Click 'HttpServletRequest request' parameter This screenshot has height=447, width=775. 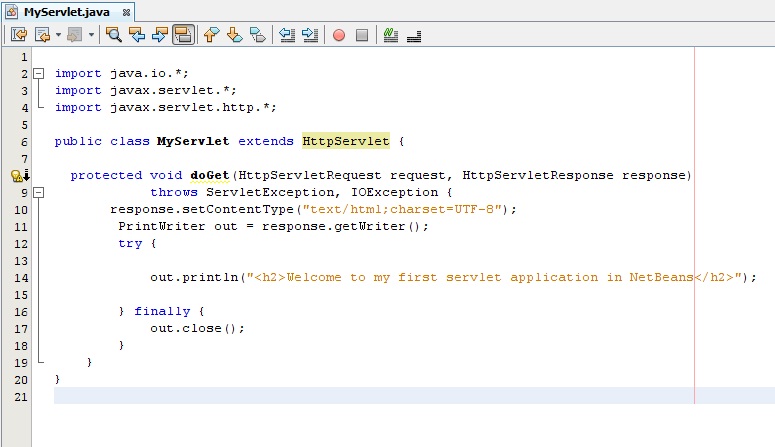coord(342,176)
